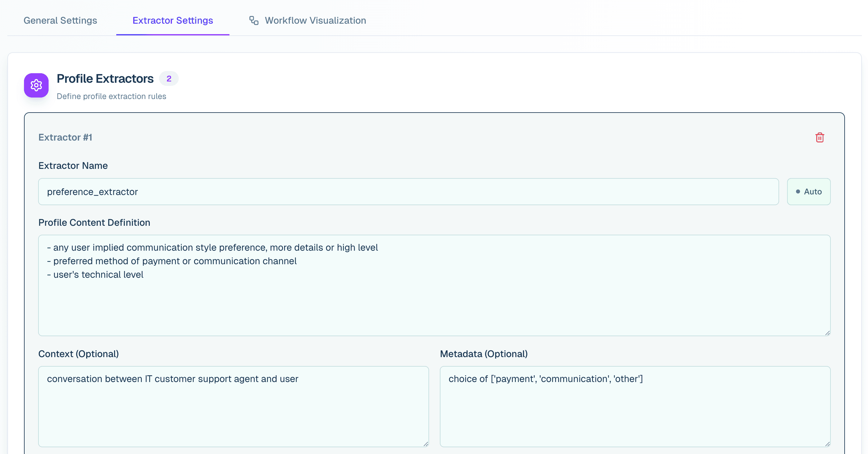The width and height of the screenshot is (868, 454).
Task: Click the purple gear Profile Extractors icon
Action: pos(36,85)
